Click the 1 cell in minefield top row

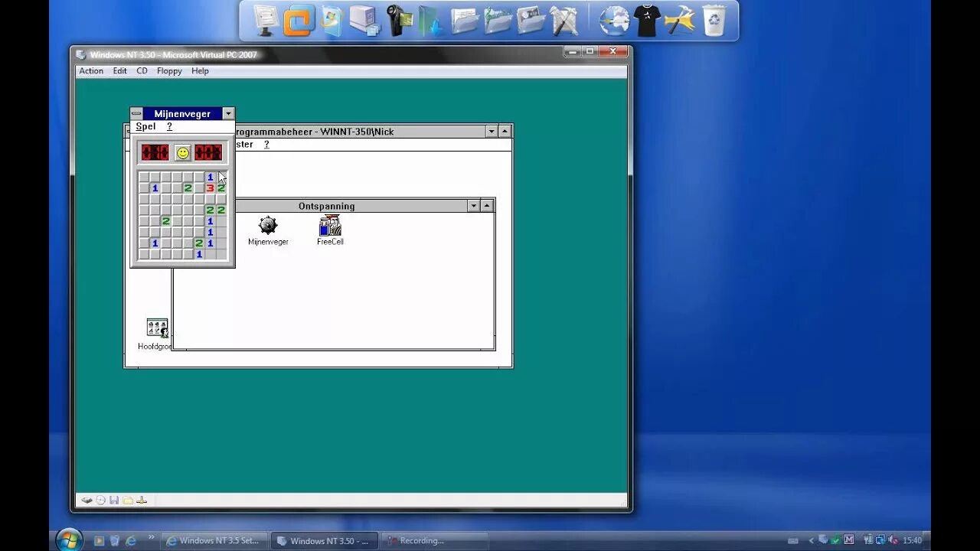tap(210, 177)
